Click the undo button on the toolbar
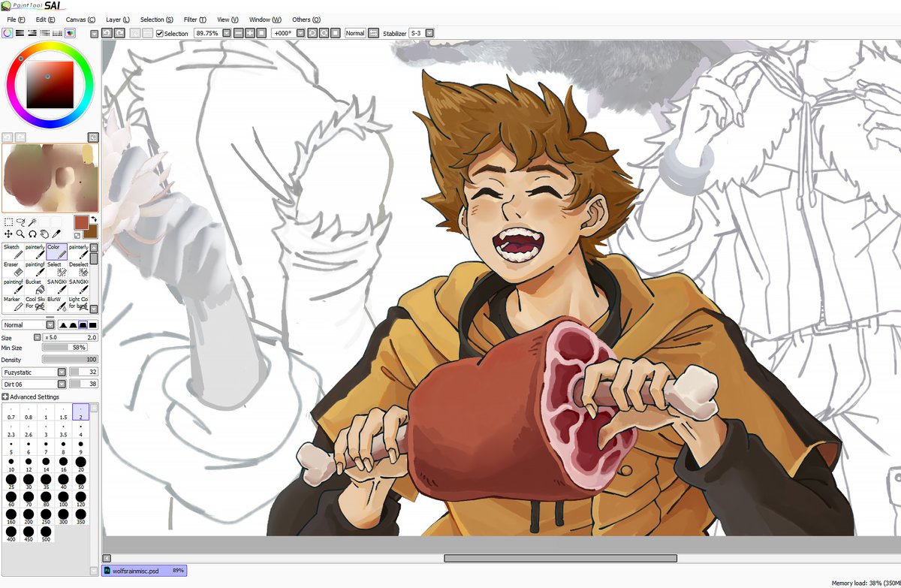Image resolution: width=901 pixels, height=588 pixels. pos(107,33)
